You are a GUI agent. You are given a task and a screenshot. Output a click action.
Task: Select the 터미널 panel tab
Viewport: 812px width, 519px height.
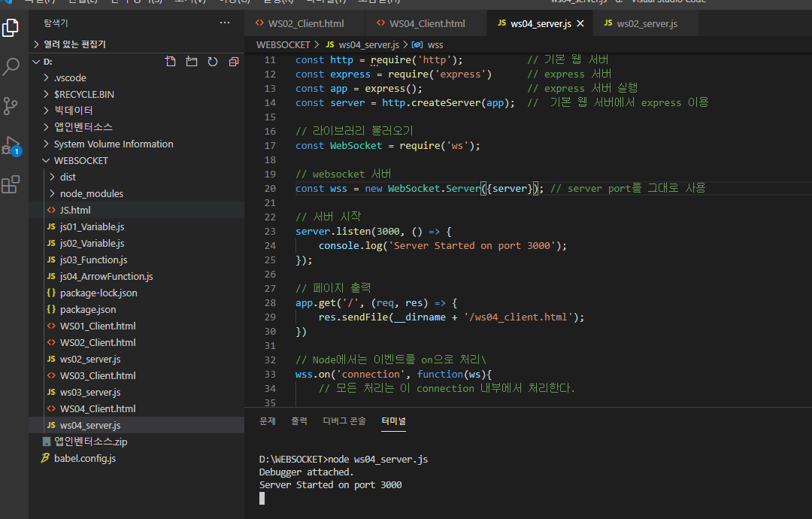tap(393, 421)
